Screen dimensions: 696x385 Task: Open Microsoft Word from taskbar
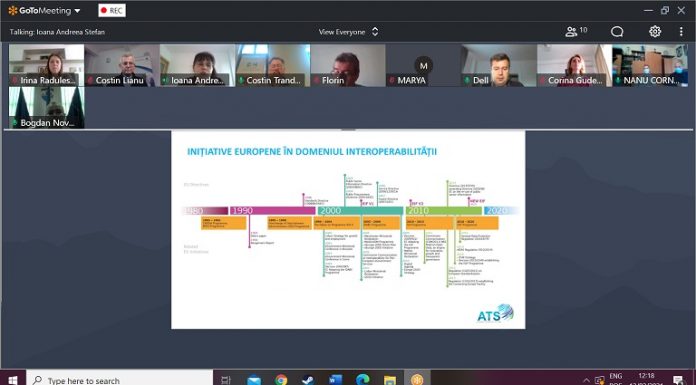(336, 380)
